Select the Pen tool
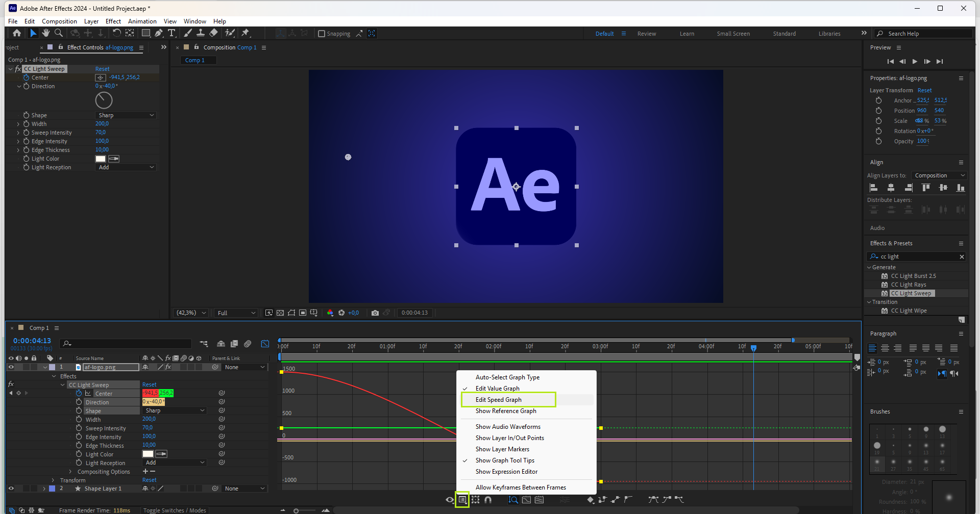 pos(159,33)
